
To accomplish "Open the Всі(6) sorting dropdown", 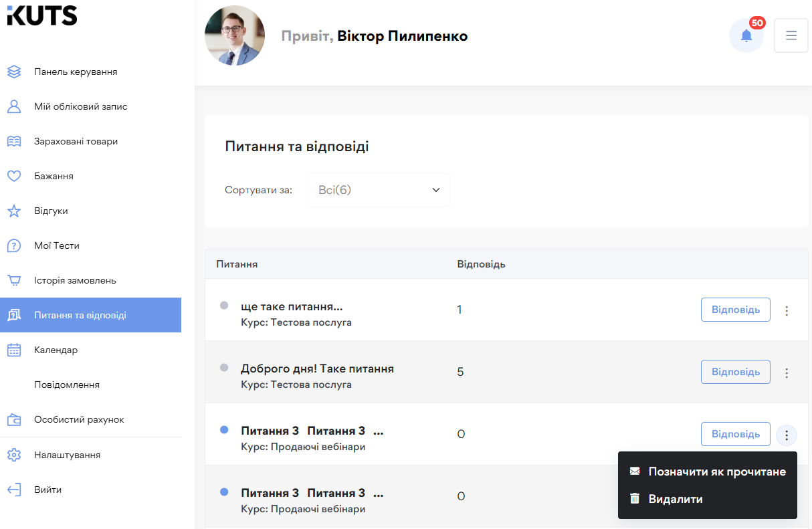I will [377, 189].
